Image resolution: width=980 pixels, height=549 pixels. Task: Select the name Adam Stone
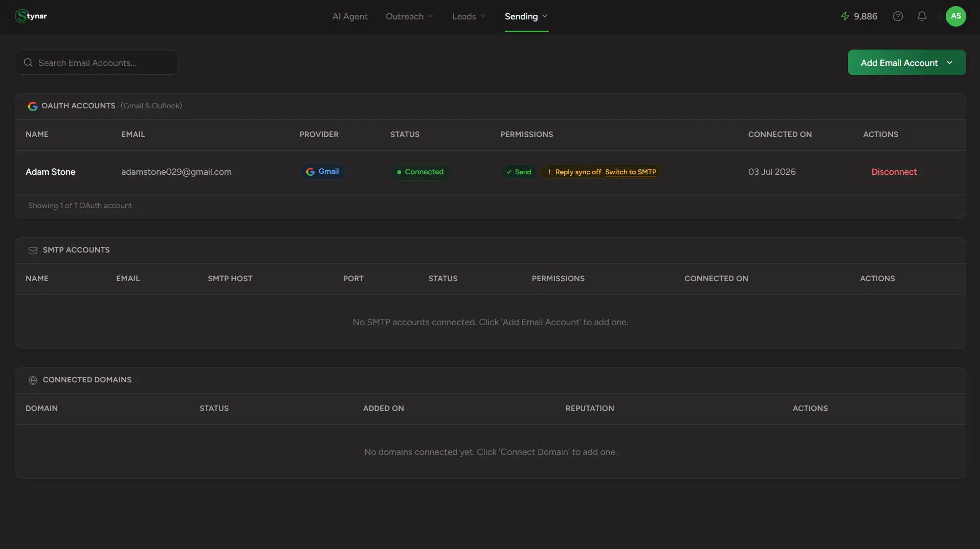[50, 172]
